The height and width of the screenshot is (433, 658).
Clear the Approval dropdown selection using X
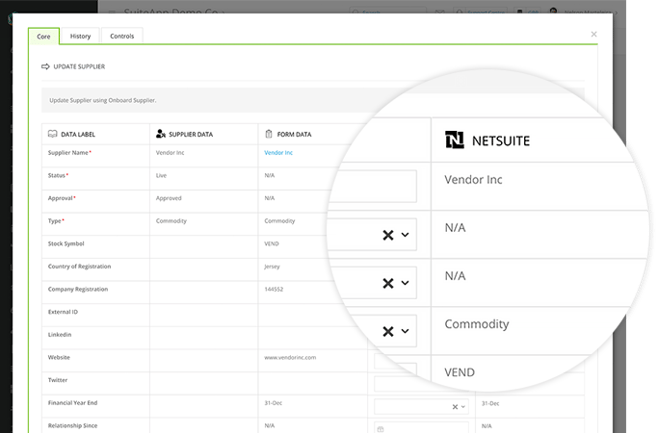[388, 283]
